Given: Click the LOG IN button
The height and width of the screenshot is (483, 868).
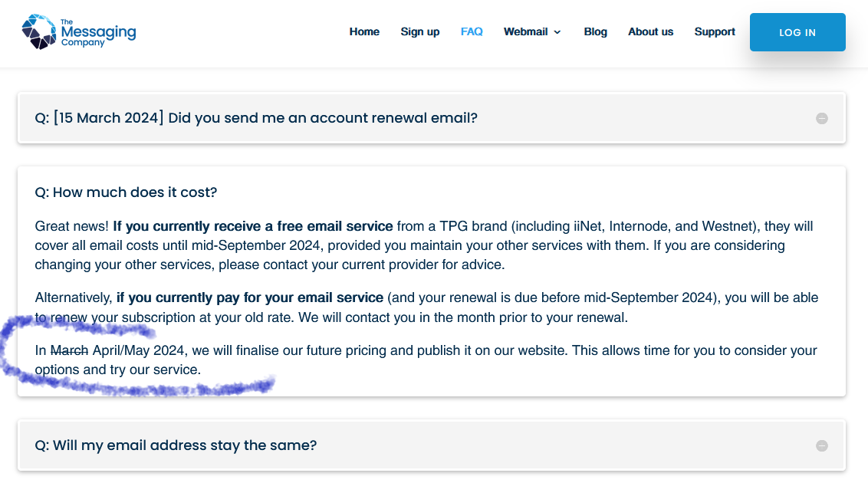Looking at the screenshot, I should click(x=797, y=32).
